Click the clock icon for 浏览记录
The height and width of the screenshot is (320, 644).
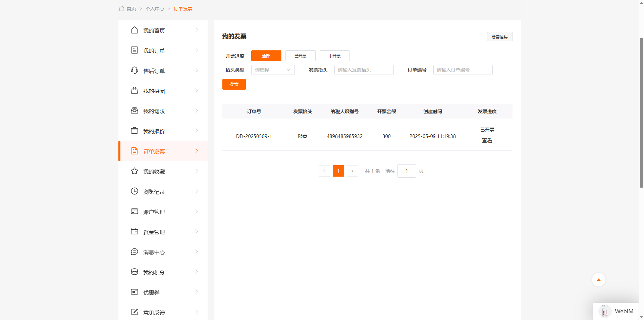point(135,191)
